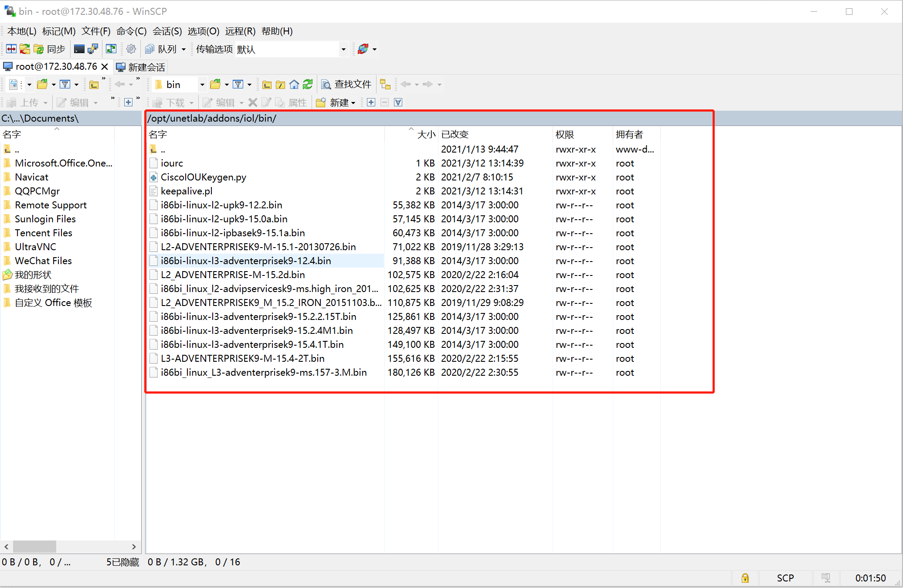Close the root@172.30.48.76 session tab

105,67
